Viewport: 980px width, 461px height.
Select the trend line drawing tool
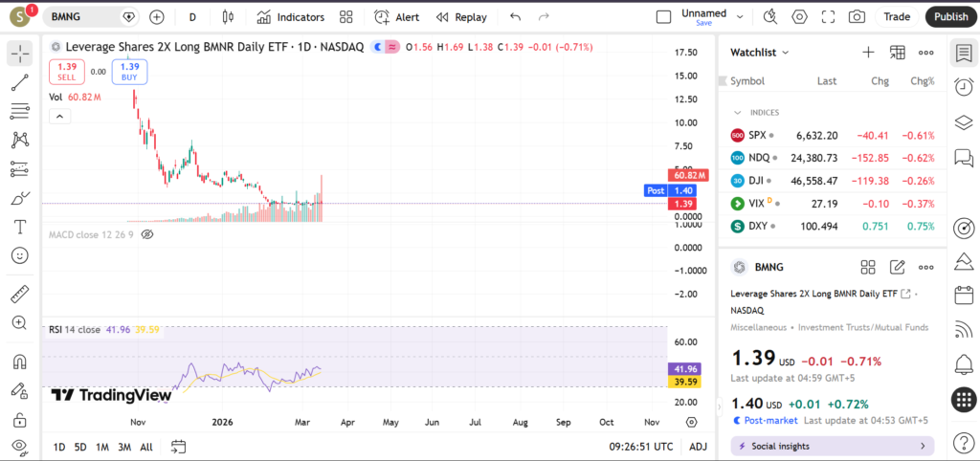(19, 83)
